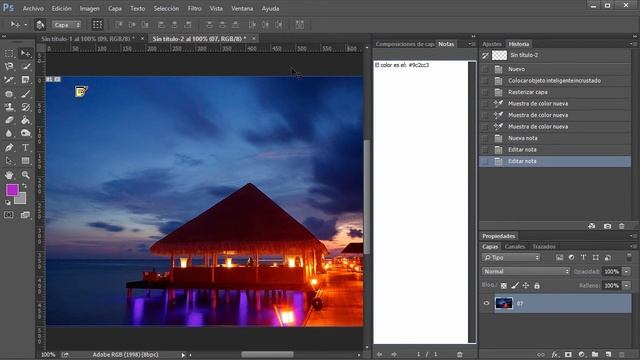Select the Move tool in toolbox

point(25,54)
